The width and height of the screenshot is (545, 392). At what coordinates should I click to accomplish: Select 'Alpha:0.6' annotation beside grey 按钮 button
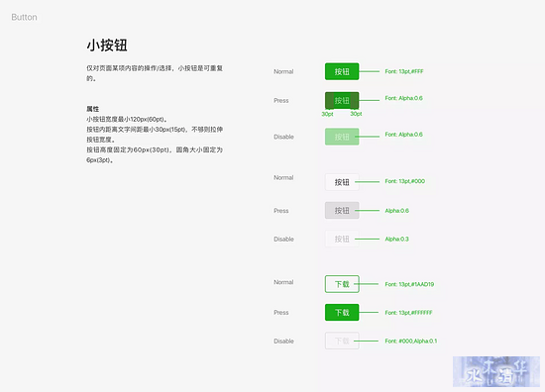[x=396, y=211]
